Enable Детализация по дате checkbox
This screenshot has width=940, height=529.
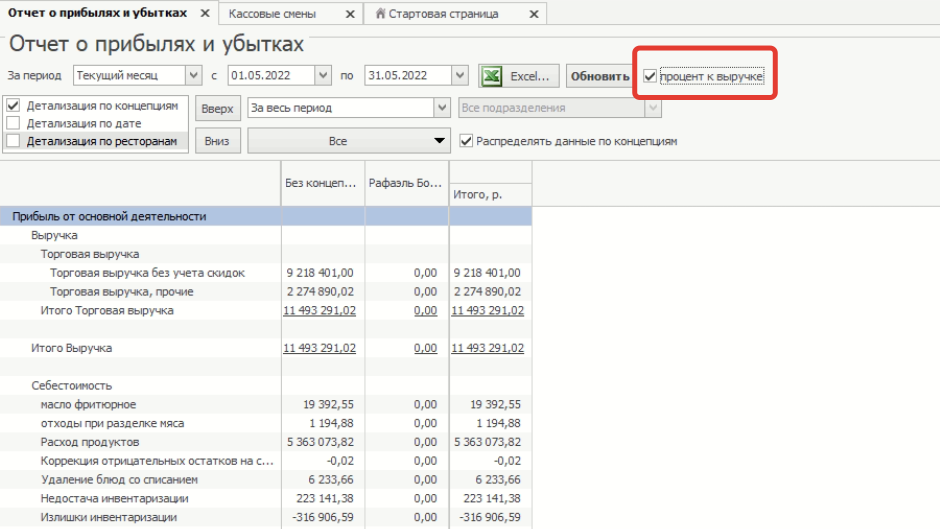(14, 123)
